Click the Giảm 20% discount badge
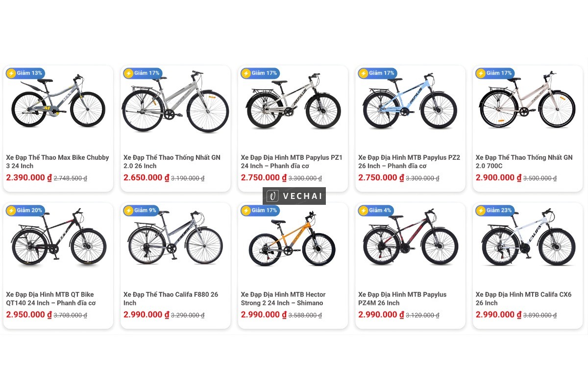 pyautogui.click(x=25, y=211)
